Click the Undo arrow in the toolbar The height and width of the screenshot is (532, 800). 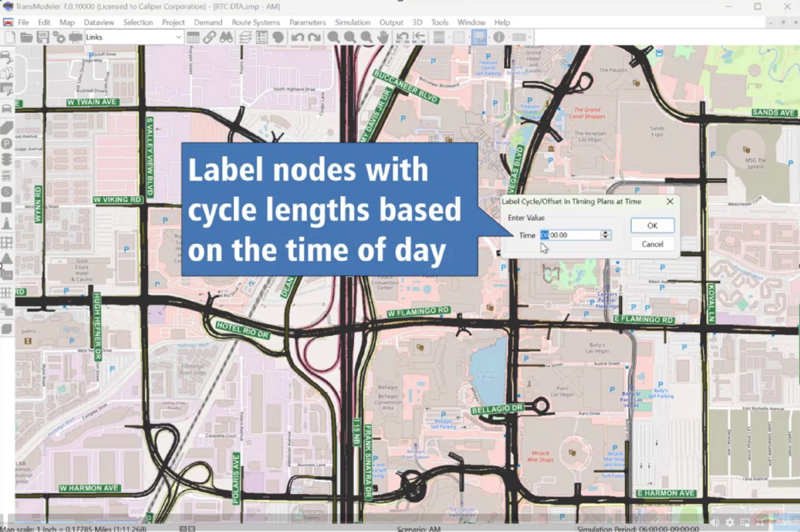pyautogui.click(x=297, y=37)
